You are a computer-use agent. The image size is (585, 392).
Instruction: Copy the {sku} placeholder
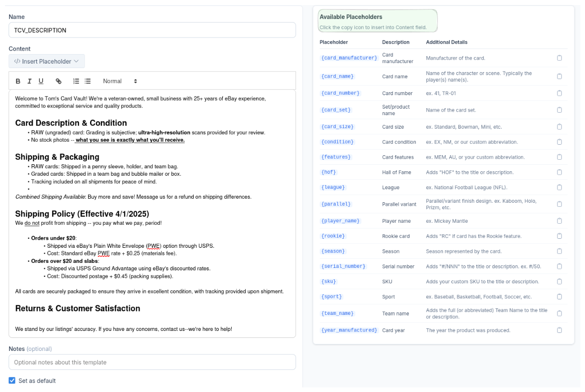tap(559, 281)
